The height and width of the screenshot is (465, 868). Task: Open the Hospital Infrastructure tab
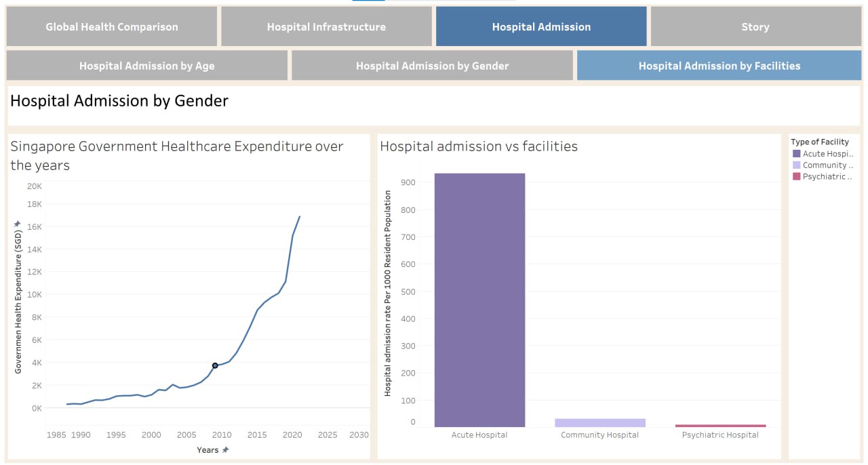326,26
